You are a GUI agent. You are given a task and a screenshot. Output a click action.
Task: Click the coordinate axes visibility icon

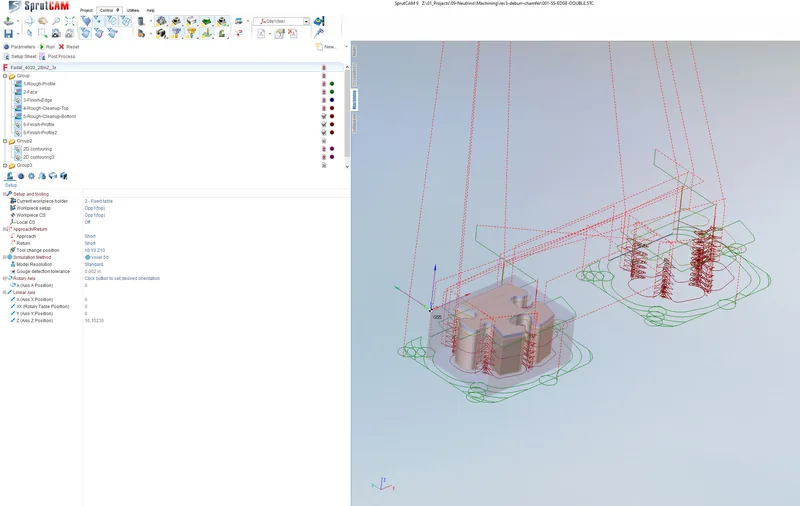pos(207,33)
